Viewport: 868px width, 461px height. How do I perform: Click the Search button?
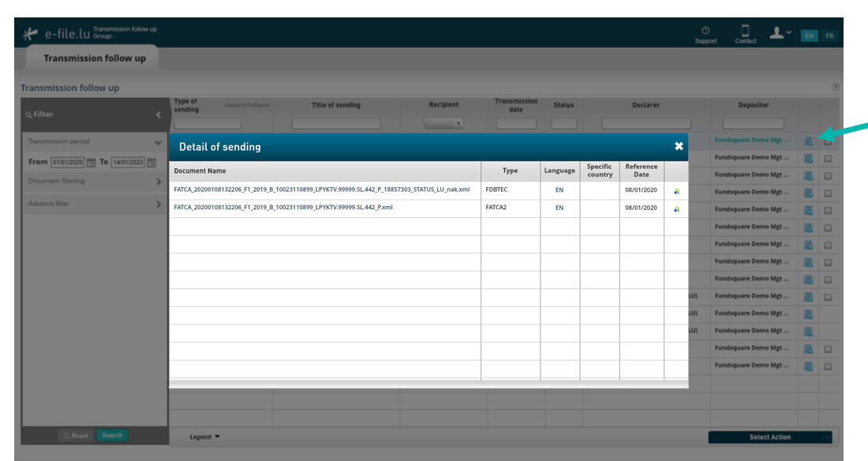click(x=112, y=436)
